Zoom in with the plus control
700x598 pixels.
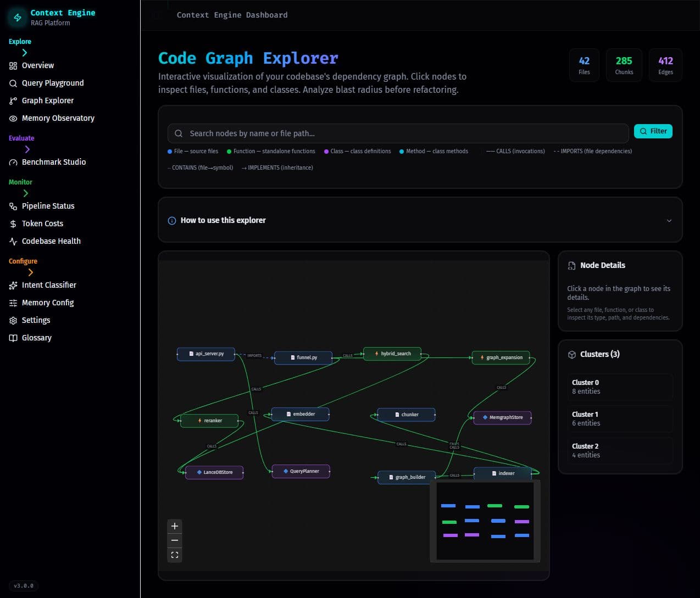[x=175, y=526]
